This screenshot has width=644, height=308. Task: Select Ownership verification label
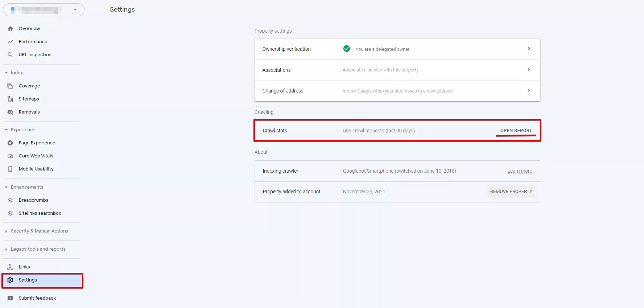(x=286, y=49)
